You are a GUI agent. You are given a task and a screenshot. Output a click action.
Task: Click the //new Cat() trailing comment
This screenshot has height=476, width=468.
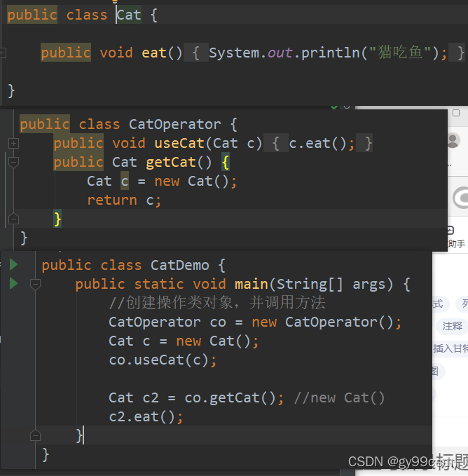tap(339, 397)
